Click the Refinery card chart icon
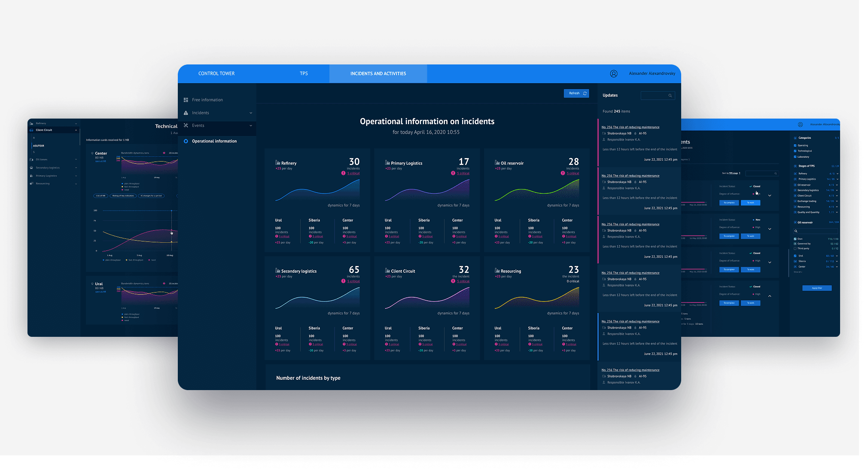868x473 pixels. coord(278,163)
